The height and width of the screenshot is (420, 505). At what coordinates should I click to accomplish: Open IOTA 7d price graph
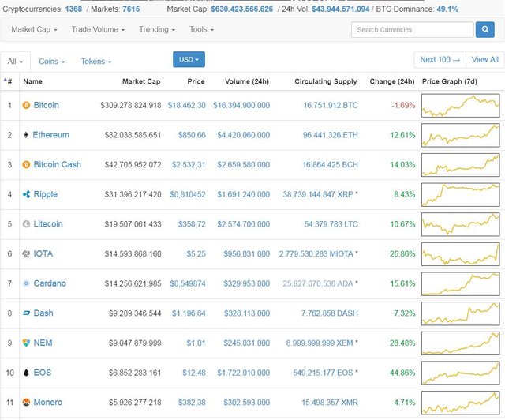click(x=461, y=254)
